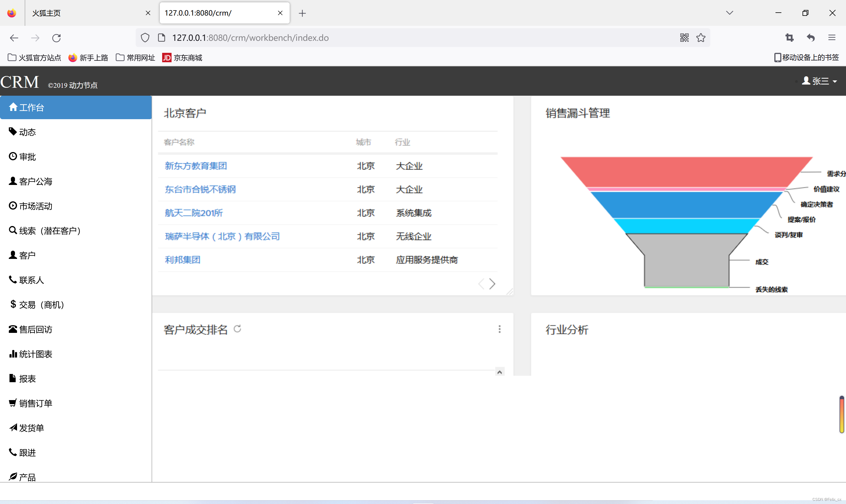
Task: Open 客户公海 in the sidebar
Action: coord(76,181)
